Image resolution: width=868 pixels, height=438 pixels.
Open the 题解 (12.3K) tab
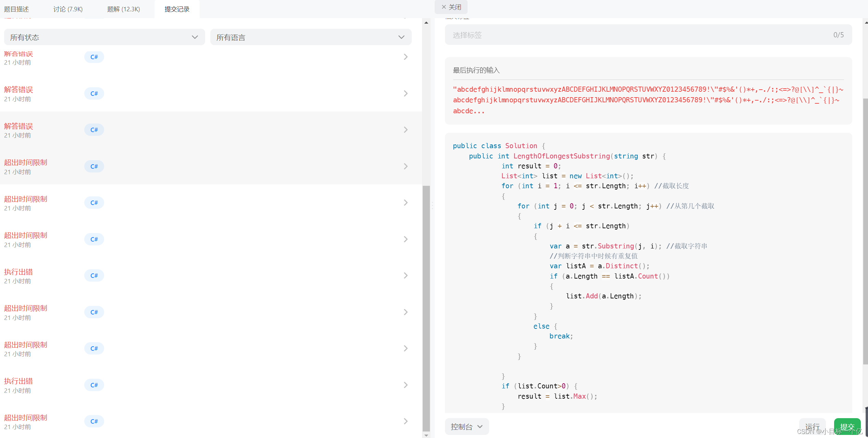coord(123,9)
